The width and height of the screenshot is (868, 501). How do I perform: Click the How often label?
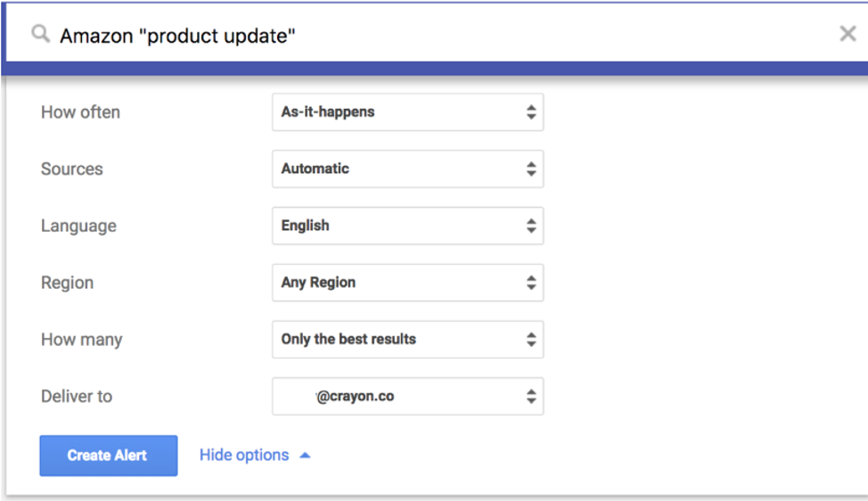(80, 112)
